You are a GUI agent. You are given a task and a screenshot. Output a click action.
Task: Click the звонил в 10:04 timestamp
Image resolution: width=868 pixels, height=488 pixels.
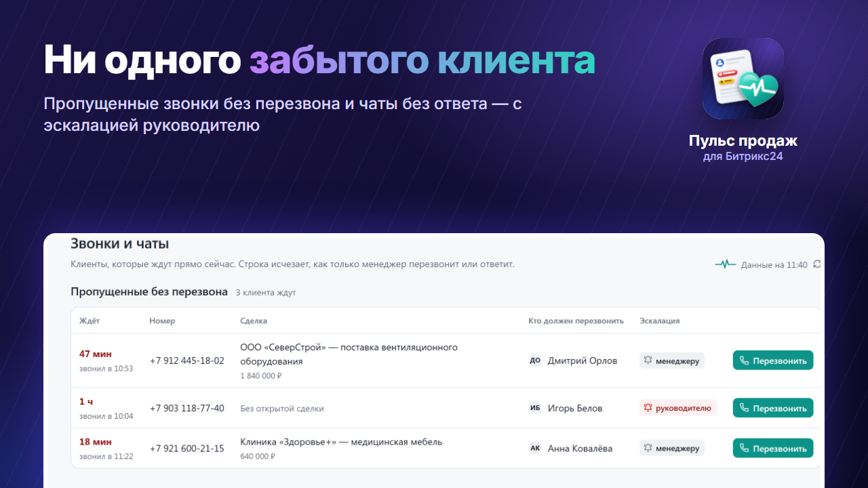[x=106, y=416]
